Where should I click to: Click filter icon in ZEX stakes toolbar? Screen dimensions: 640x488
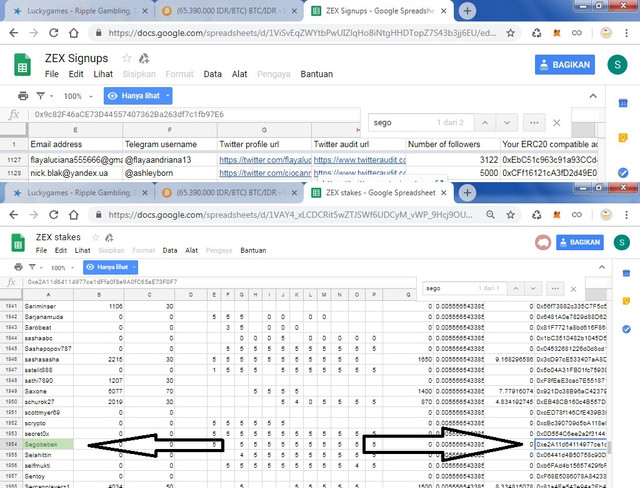[x=32, y=267]
